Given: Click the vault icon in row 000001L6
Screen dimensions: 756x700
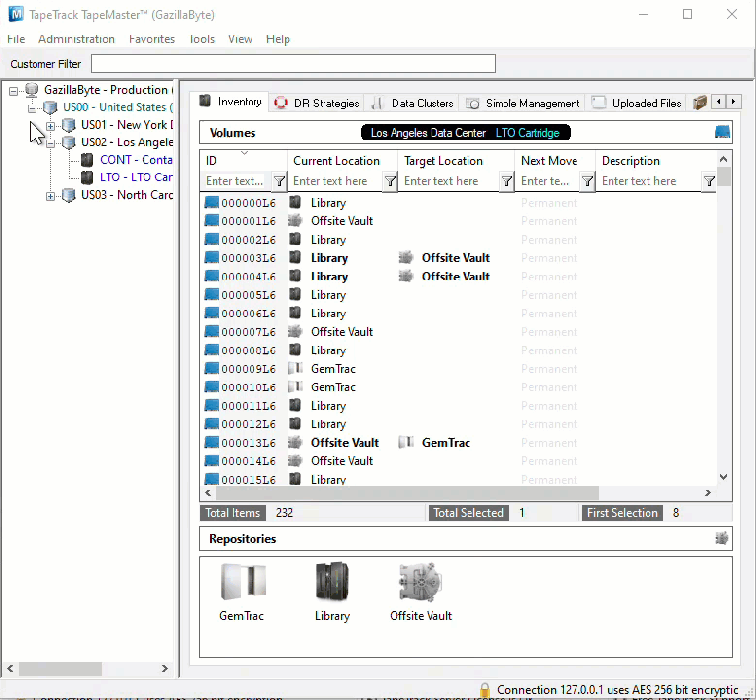Looking at the screenshot, I should [x=295, y=221].
